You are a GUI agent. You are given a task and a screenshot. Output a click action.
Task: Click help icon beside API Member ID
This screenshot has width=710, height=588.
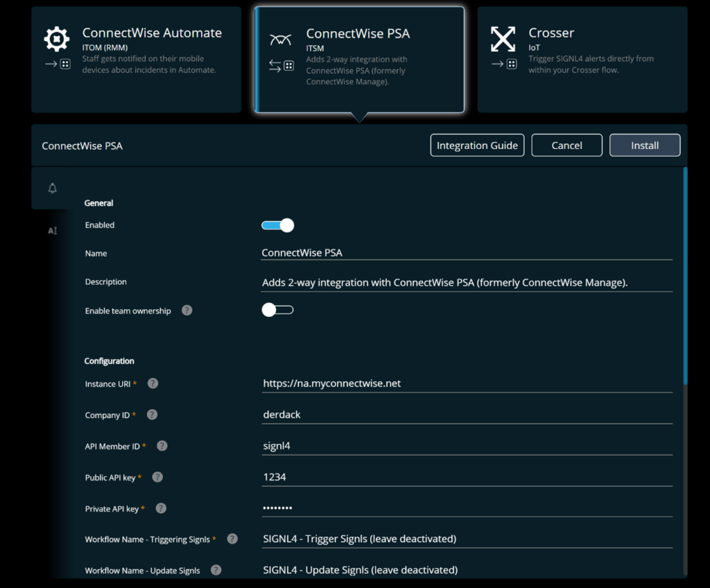(x=162, y=446)
